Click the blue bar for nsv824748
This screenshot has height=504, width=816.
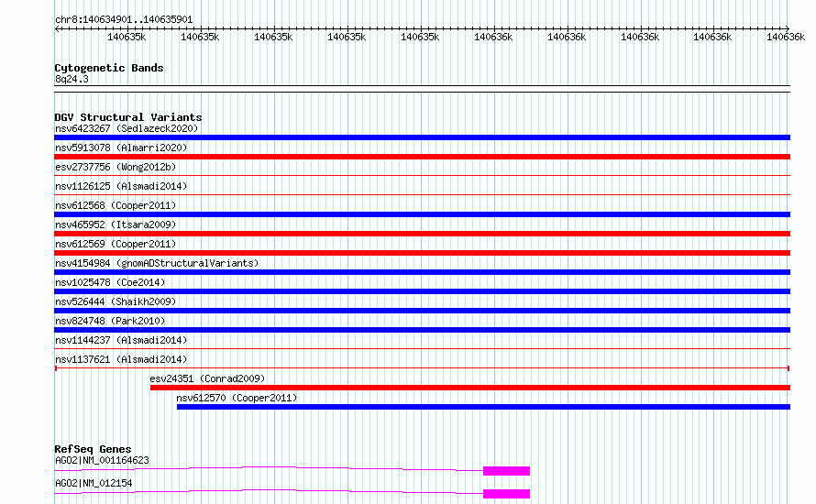(x=422, y=330)
